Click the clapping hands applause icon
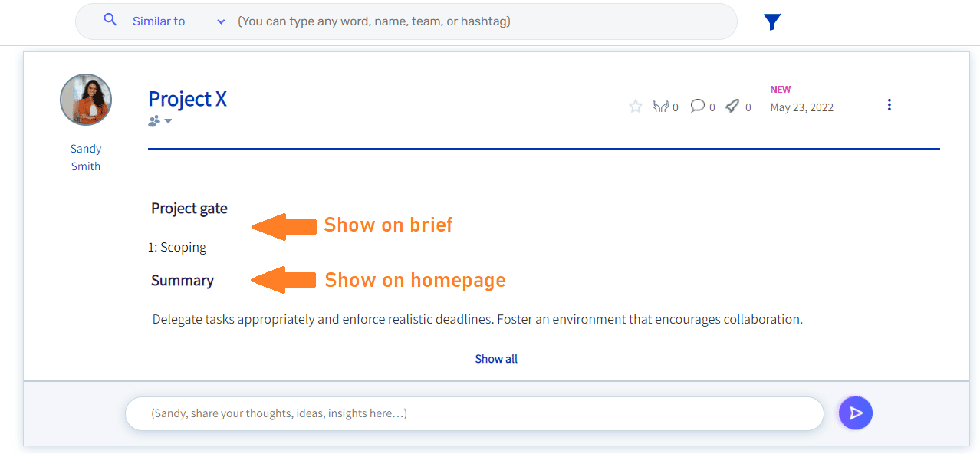Screen dimensions: 980x454 [660, 107]
